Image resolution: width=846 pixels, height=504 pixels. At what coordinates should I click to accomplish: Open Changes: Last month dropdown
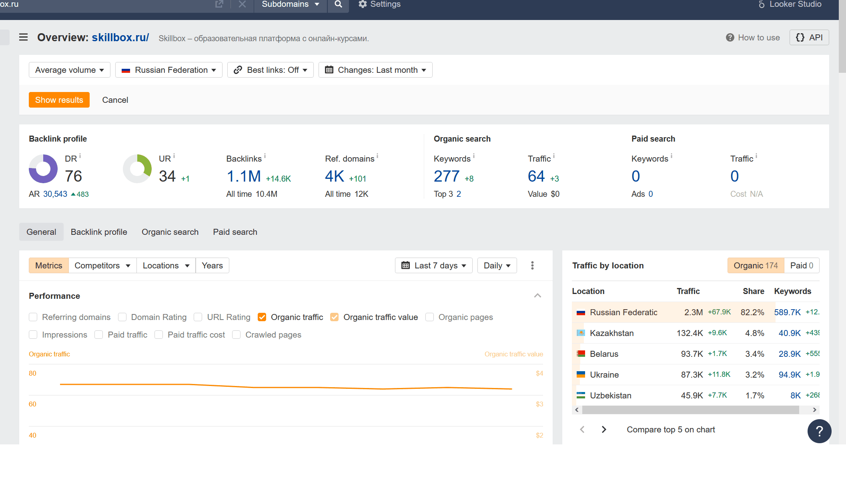375,70
